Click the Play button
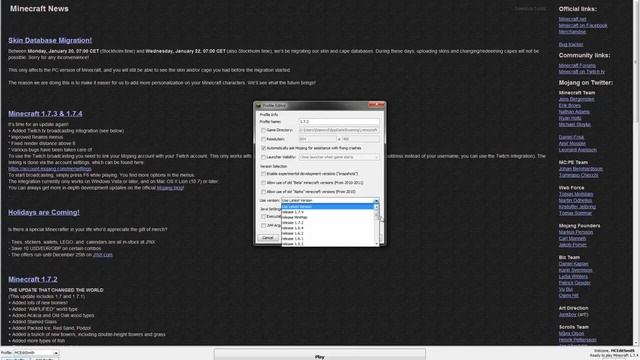640x360 pixels. coord(320,355)
